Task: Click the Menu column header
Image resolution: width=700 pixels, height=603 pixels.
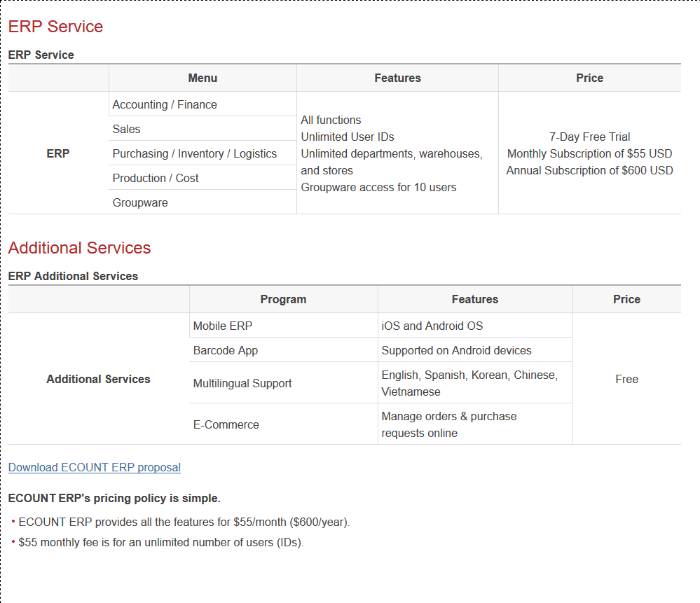Action: (203, 78)
